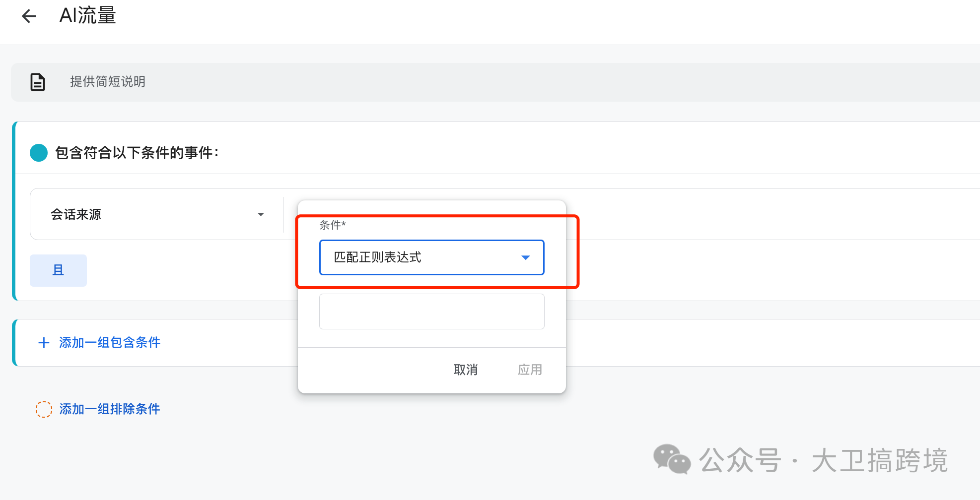Click the teal include-condition circle indicator
The image size is (980, 500).
(38, 152)
